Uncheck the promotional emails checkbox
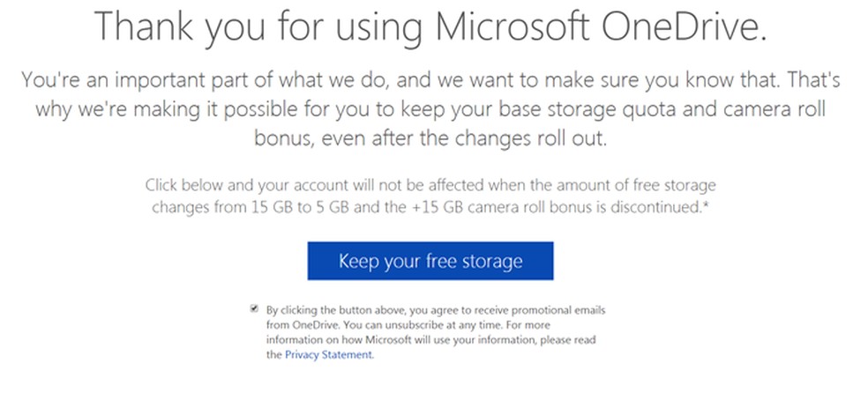 coord(255,309)
